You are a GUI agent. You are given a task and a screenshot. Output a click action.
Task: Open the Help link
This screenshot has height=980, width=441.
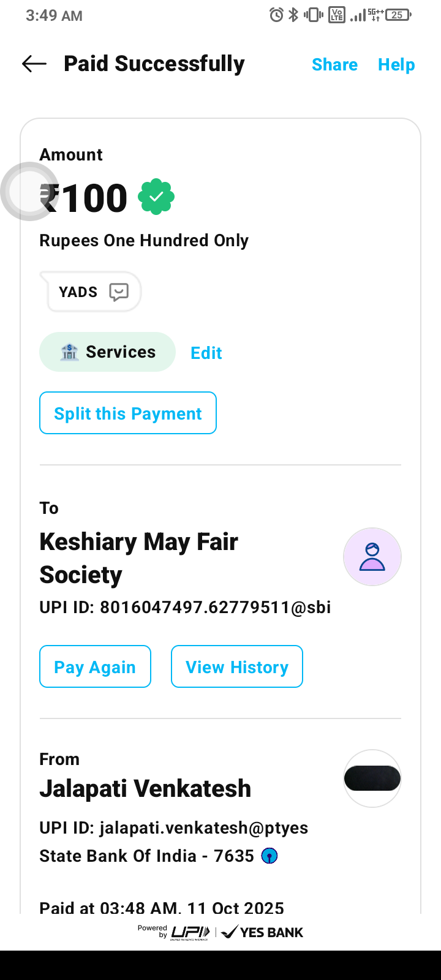click(x=396, y=64)
